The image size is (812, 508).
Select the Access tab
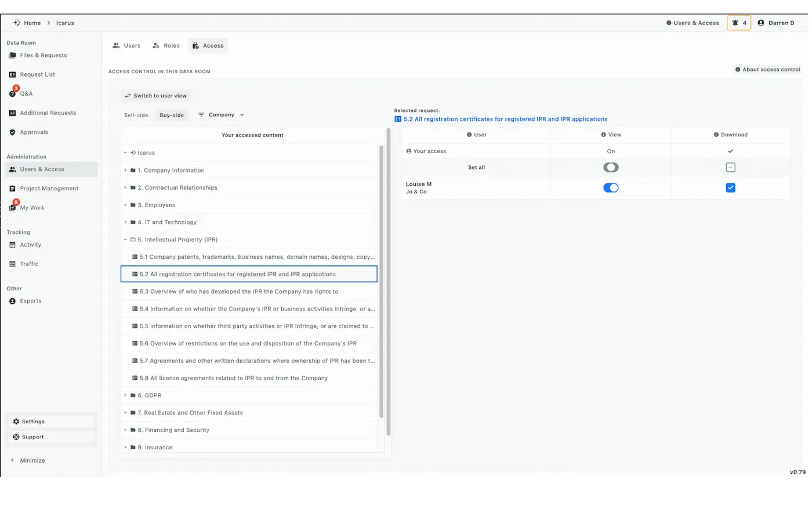tap(208, 45)
